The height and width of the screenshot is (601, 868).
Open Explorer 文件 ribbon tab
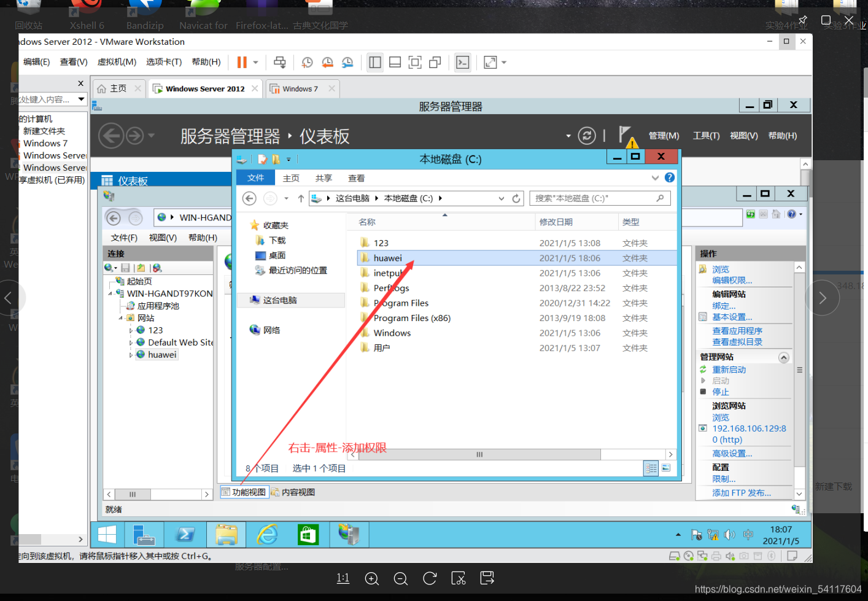(255, 178)
